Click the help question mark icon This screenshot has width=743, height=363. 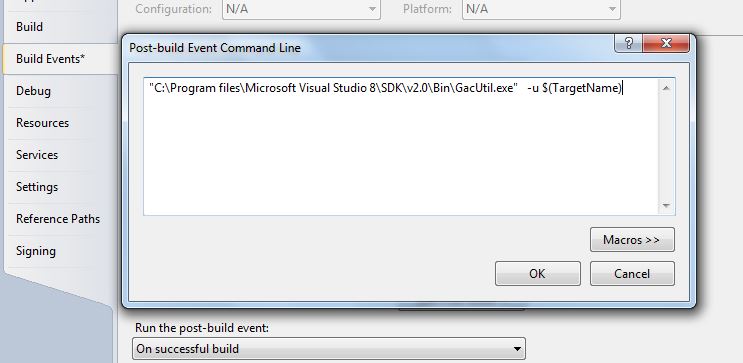point(629,43)
